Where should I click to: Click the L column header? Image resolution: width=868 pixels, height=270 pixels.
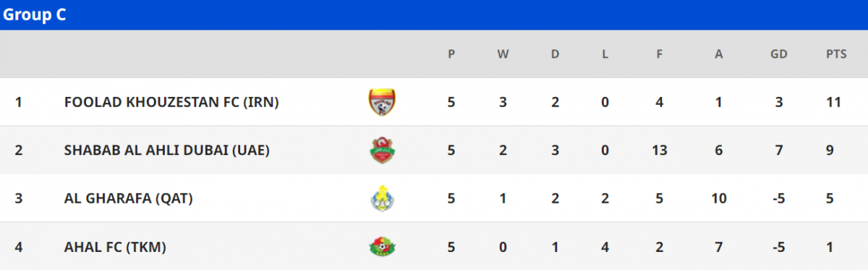(x=605, y=54)
